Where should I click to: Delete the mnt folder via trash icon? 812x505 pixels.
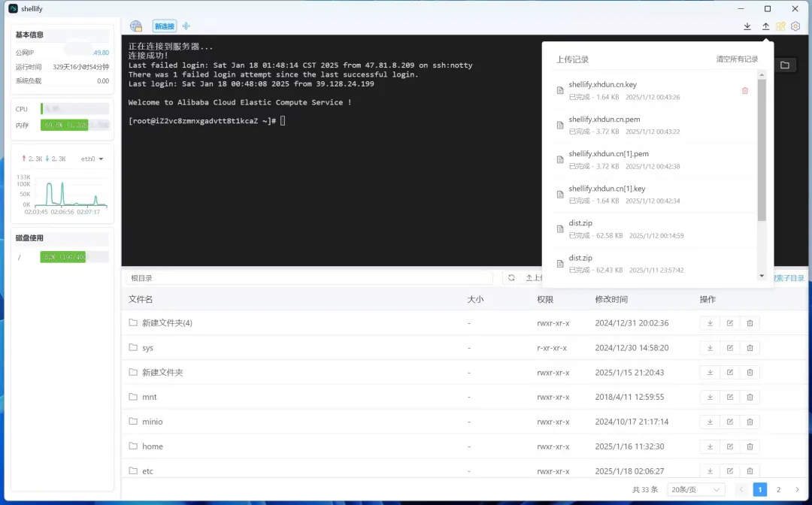(750, 397)
